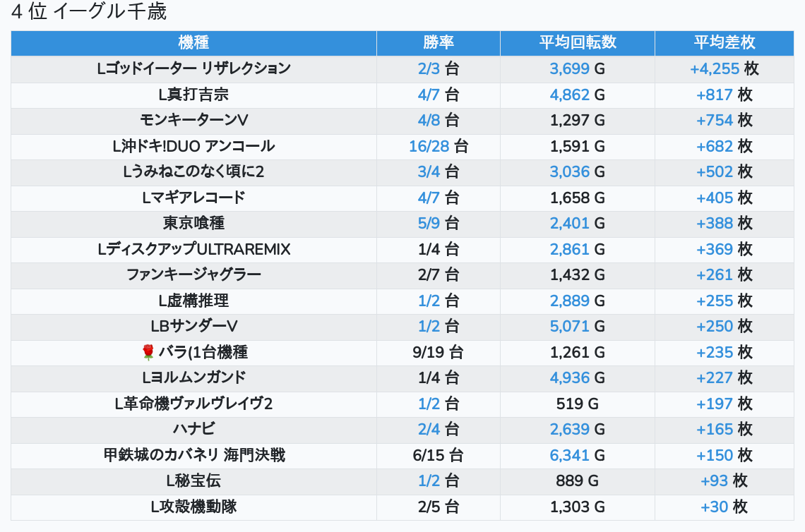Click the 4位 イーグル千歳 heading
This screenshot has height=532, width=805.
point(89,12)
